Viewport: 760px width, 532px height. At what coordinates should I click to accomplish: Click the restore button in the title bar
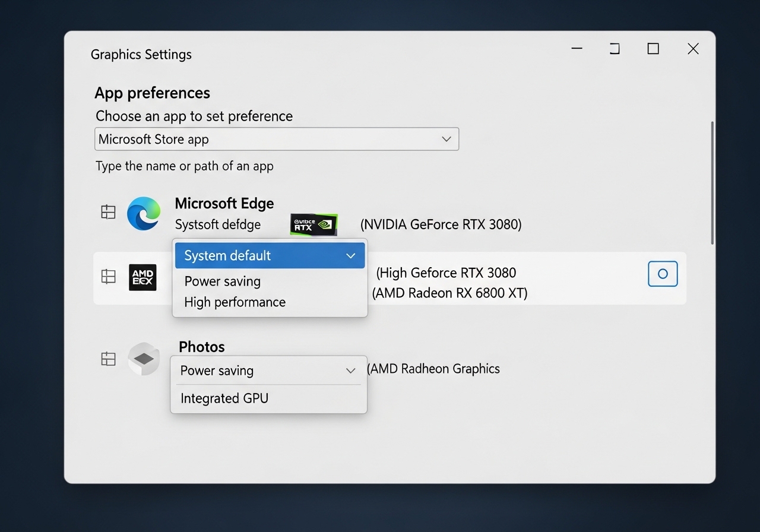tap(615, 49)
